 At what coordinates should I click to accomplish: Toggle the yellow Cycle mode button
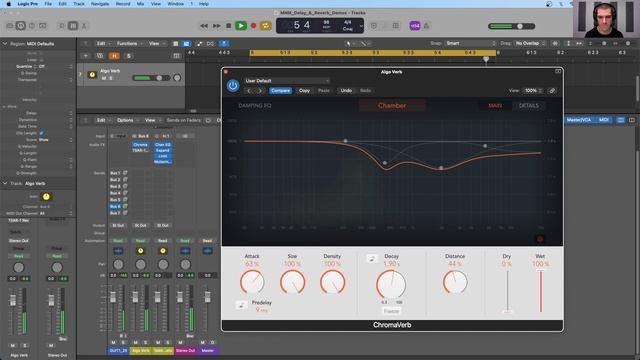tap(265, 26)
